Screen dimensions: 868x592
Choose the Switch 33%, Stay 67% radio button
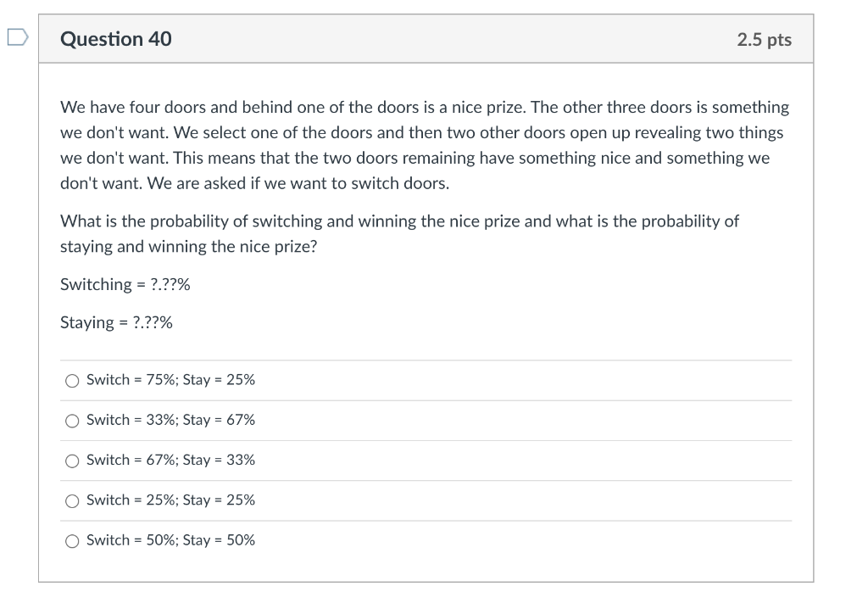click(x=73, y=421)
